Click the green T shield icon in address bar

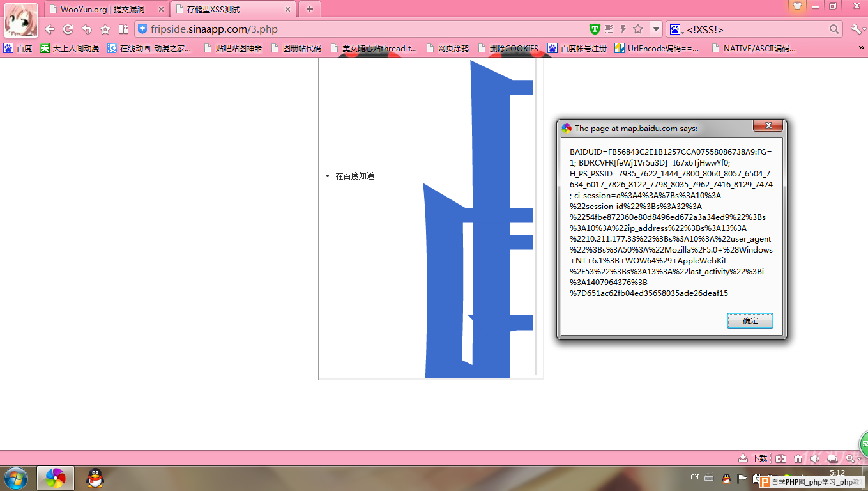coord(595,29)
